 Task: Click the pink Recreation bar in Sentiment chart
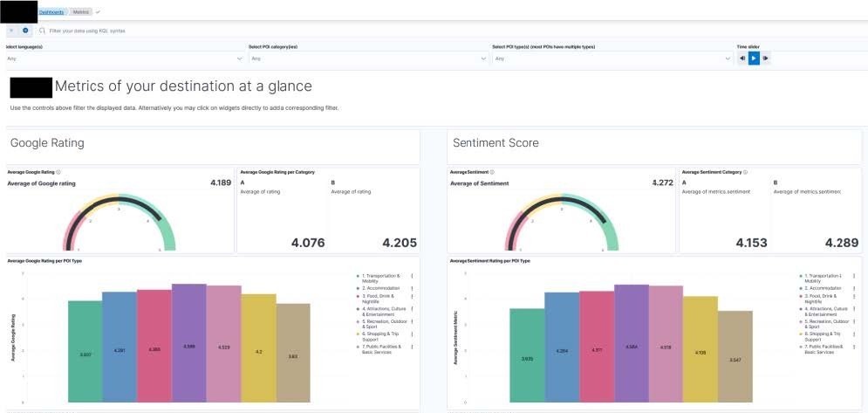click(666, 344)
